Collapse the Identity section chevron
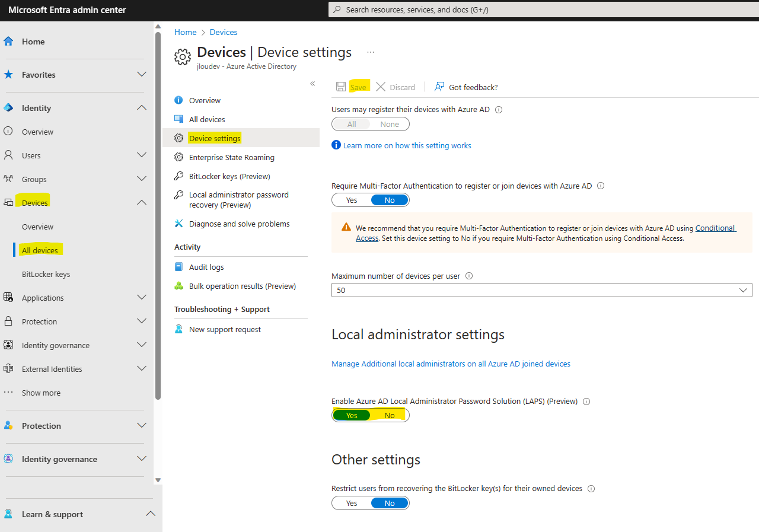The image size is (759, 532). click(x=142, y=108)
